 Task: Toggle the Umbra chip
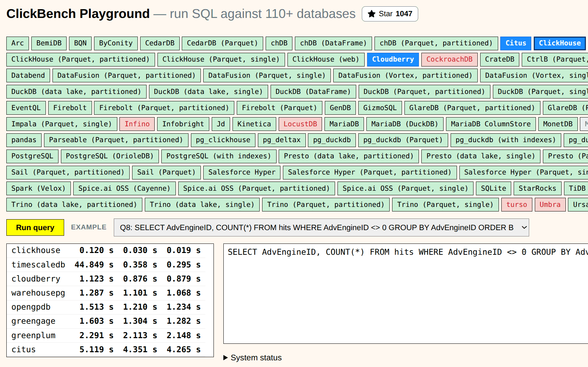(550, 204)
